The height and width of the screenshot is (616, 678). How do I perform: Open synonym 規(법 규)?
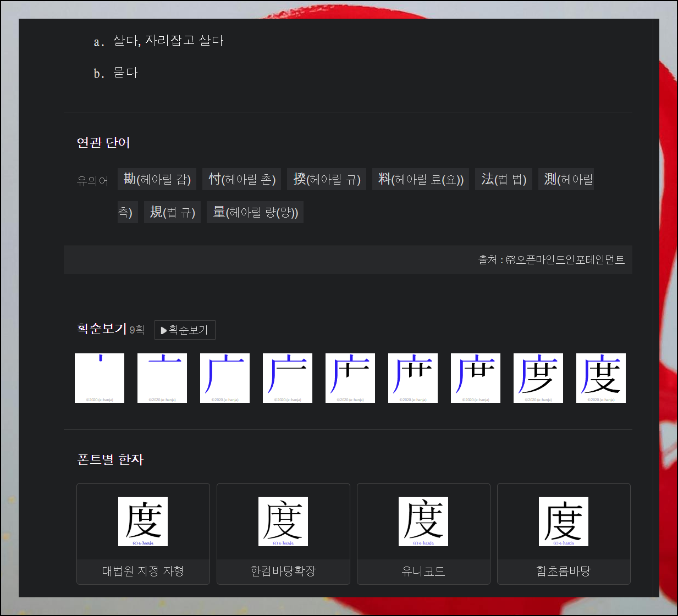173,212
